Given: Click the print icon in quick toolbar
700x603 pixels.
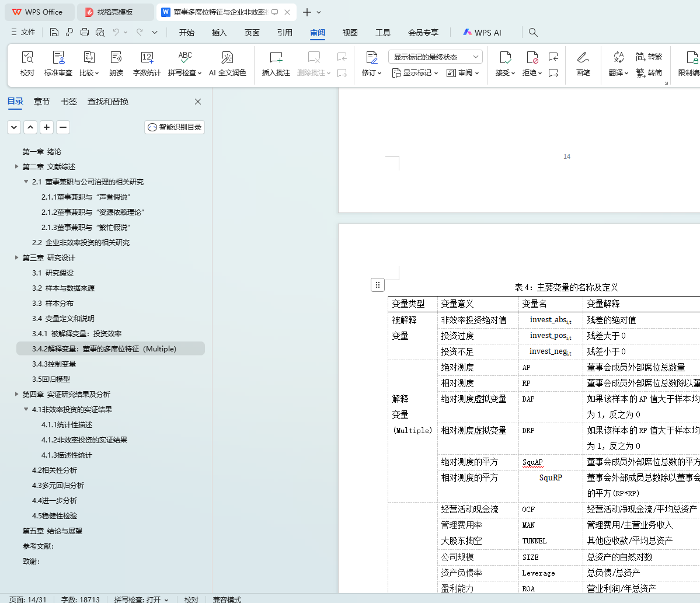Looking at the screenshot, I should pos(85,32).
